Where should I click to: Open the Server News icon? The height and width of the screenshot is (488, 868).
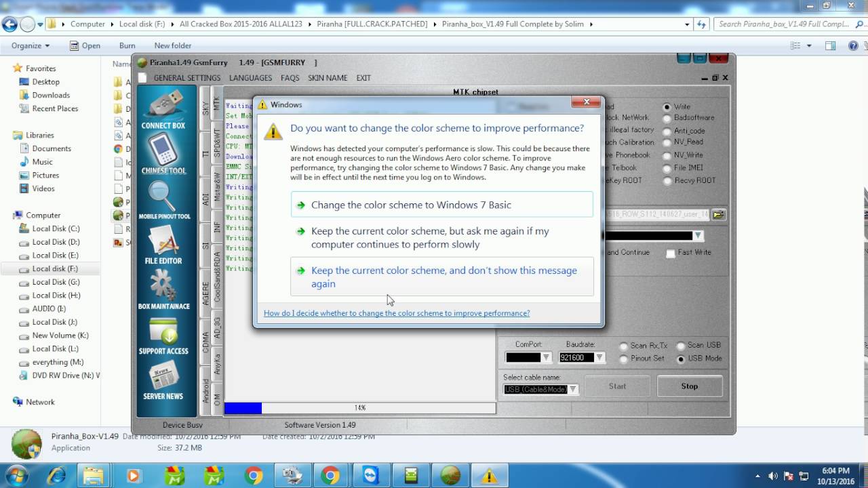163,380
